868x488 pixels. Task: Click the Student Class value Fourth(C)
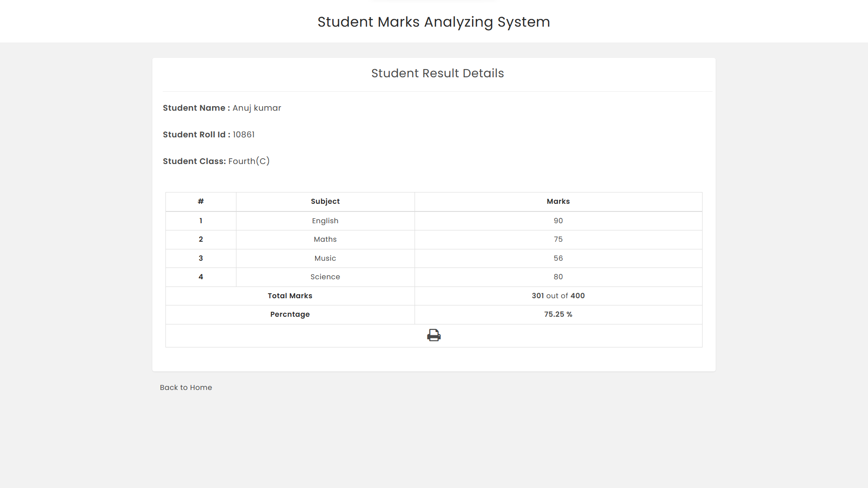248,161
